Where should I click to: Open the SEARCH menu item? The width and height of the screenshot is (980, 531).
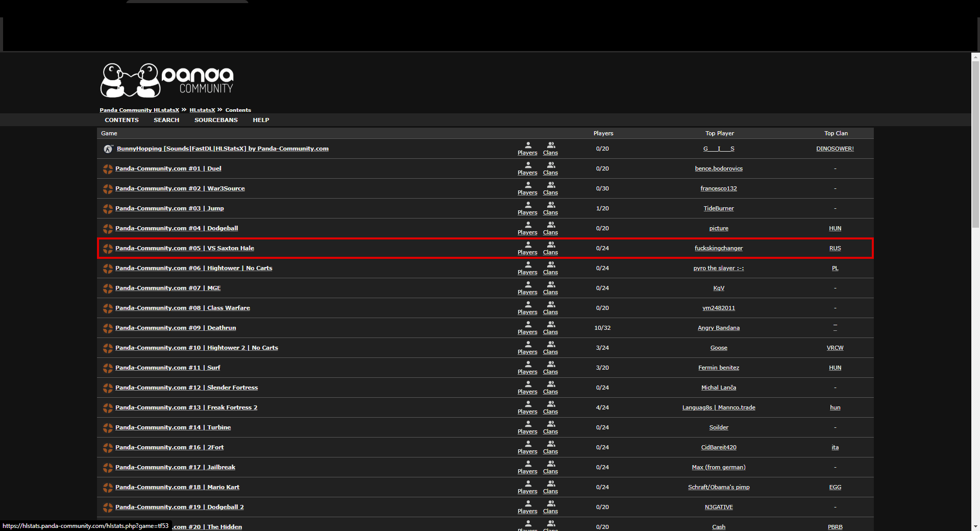click(166, 120)
